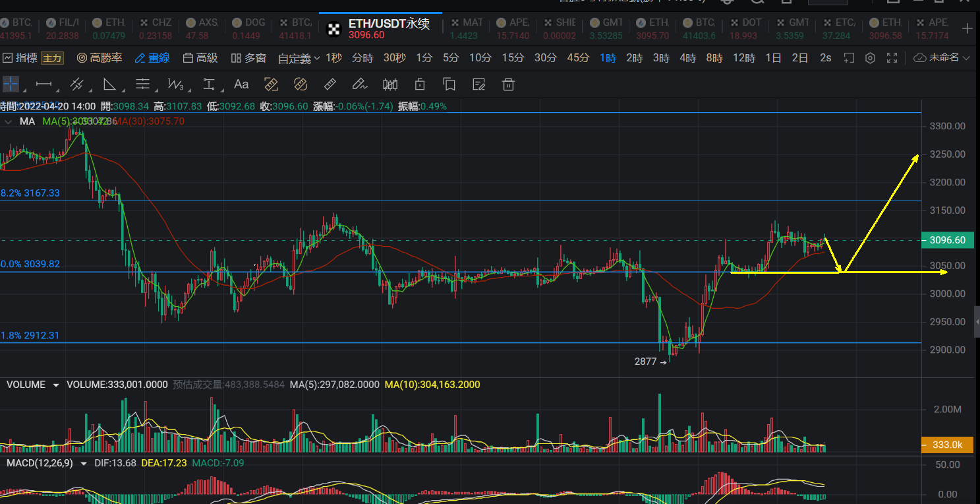Image resolution: width=980 pixels, height=504 pixels.
Task: Open the SHIE tab priced 0.00002
Action: [x=559, y=28]
